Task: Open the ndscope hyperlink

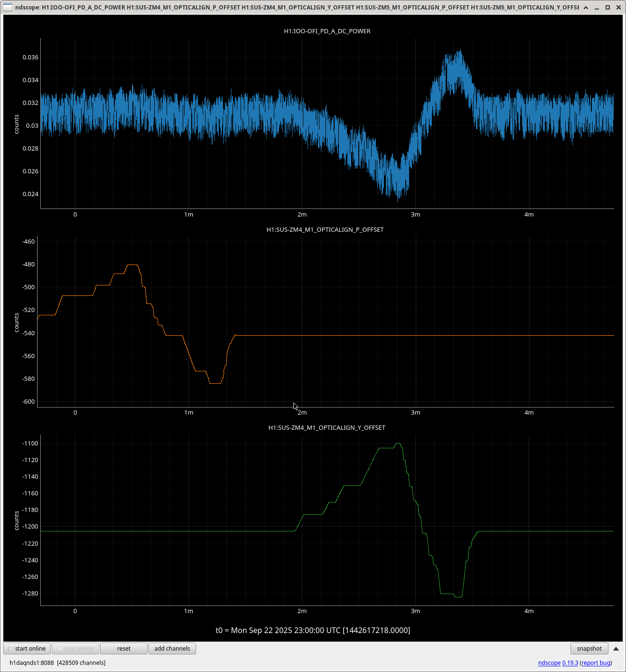Action: tap(549, 663)
